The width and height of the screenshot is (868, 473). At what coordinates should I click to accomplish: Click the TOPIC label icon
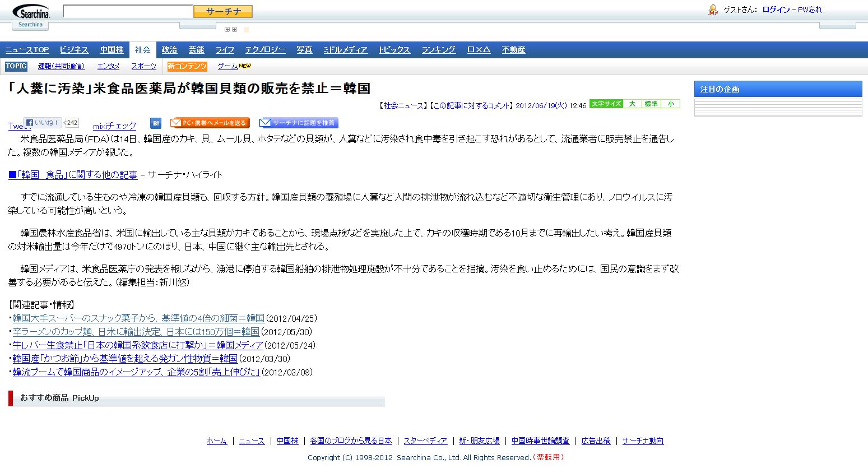[x=16, y=66]
